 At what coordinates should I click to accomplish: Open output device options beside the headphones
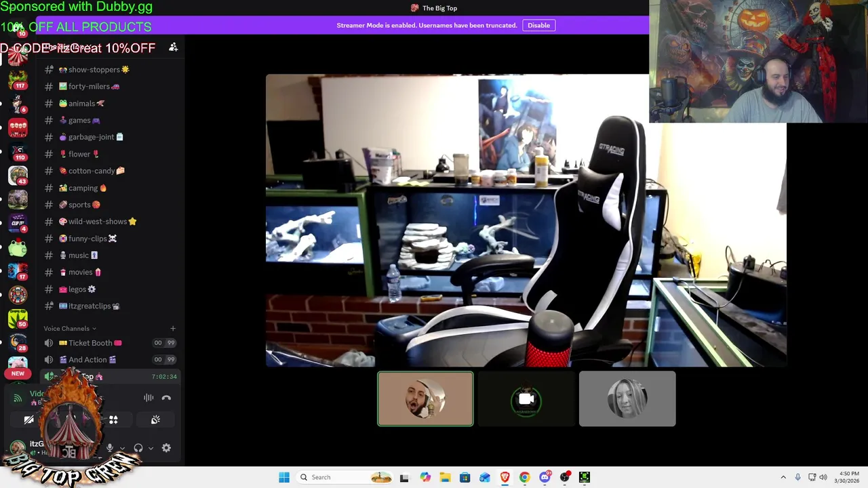pyautogui.click(x=151, y=448)
